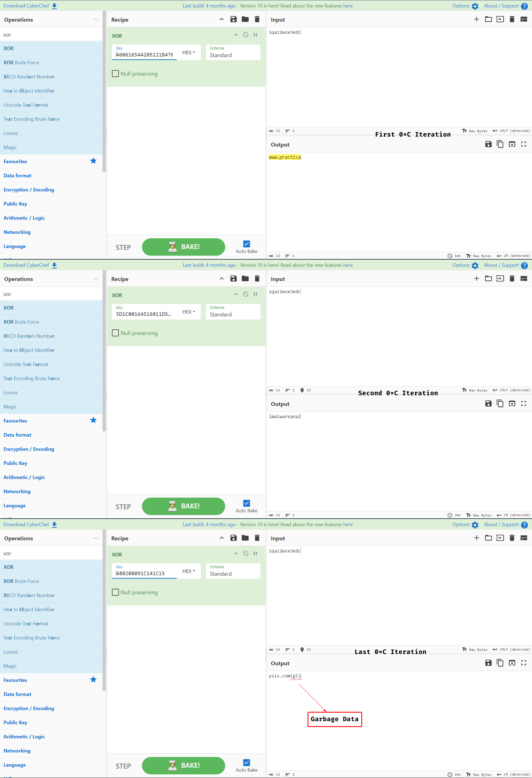Image resolution: width=532 pixels, height=778 pixels.
Task: Open HEX dropdown next to key 460616544205121B47
Action: [188, 53]
